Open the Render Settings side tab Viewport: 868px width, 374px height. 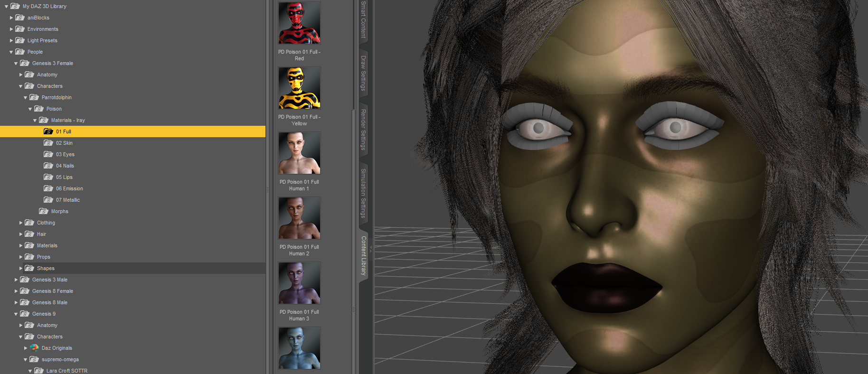point(363,129)
